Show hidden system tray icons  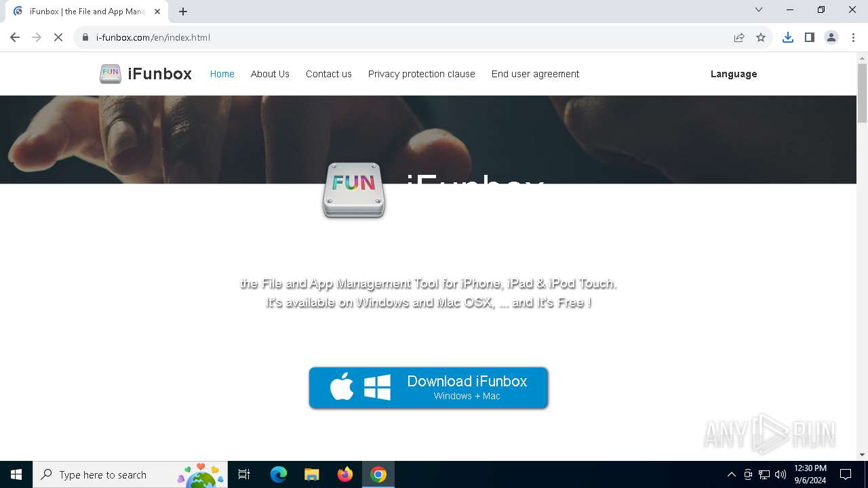731,474
